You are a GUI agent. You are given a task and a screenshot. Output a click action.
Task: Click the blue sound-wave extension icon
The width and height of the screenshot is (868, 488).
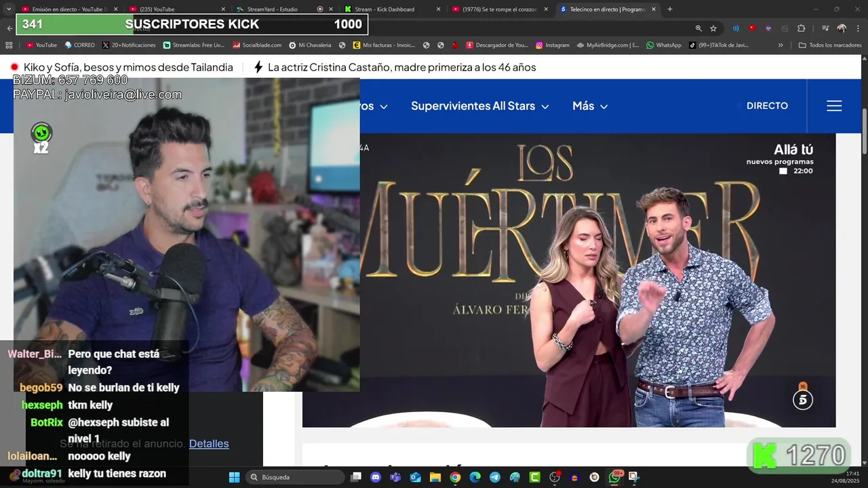pos(736,28)
